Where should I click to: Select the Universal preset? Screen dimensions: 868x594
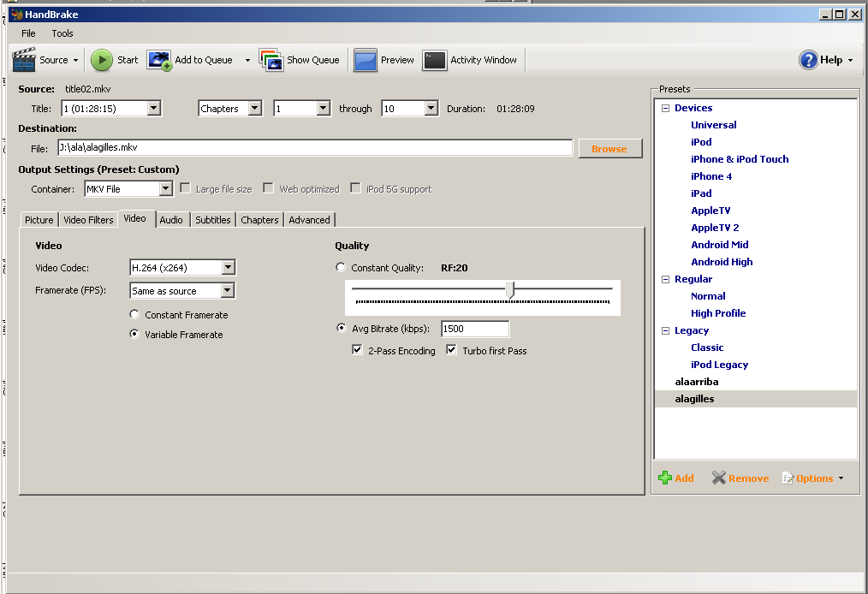(714, 125)
